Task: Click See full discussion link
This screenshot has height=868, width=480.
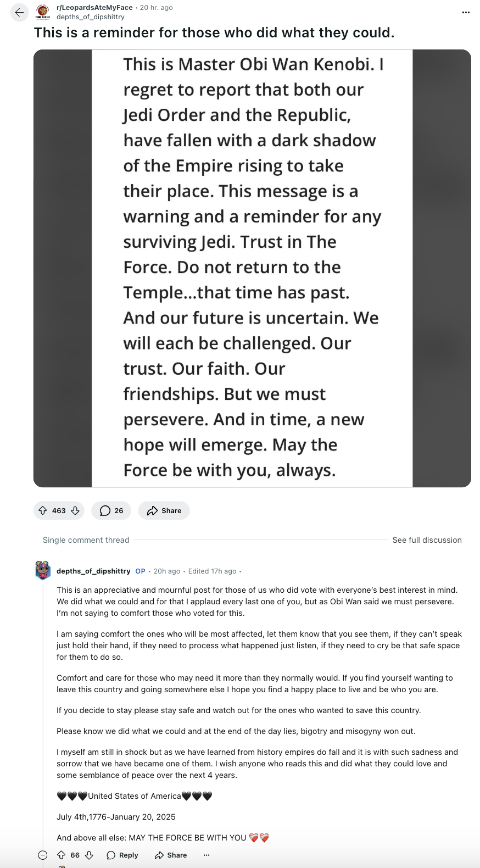Action: [427, 540]
